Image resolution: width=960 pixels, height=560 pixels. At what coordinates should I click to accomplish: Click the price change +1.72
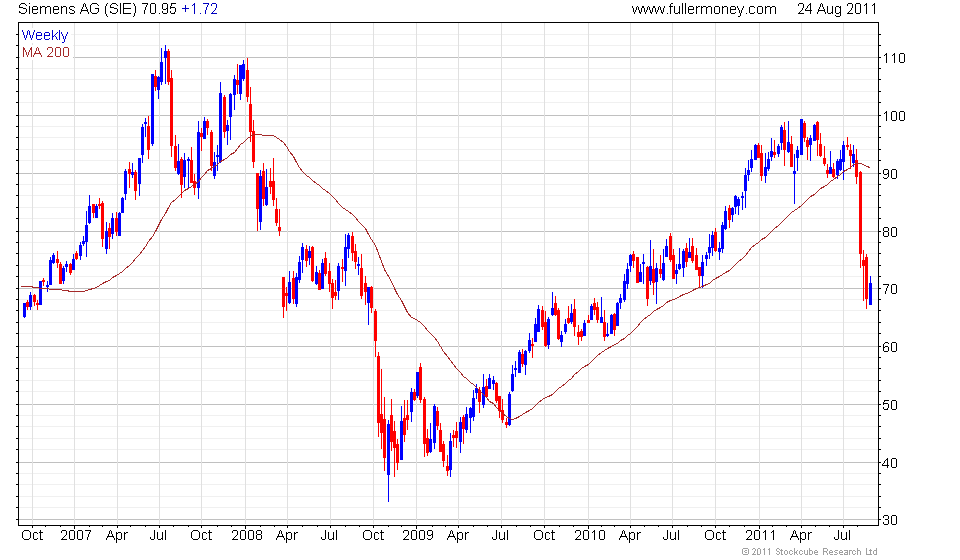tap(199, 9)
